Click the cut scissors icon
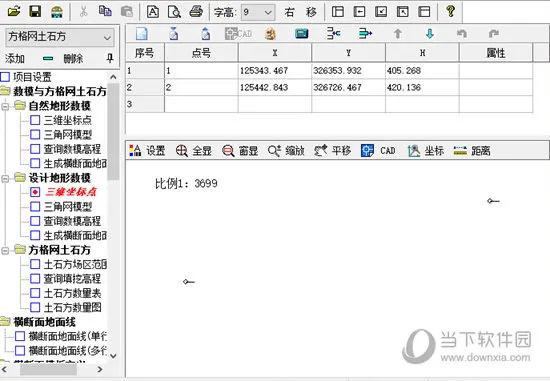 (83, 12)
